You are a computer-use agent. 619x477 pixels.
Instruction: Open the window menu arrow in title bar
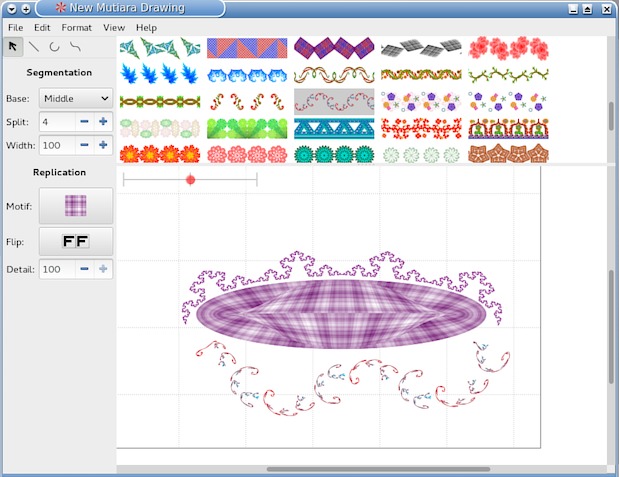(x=12, y=9)
